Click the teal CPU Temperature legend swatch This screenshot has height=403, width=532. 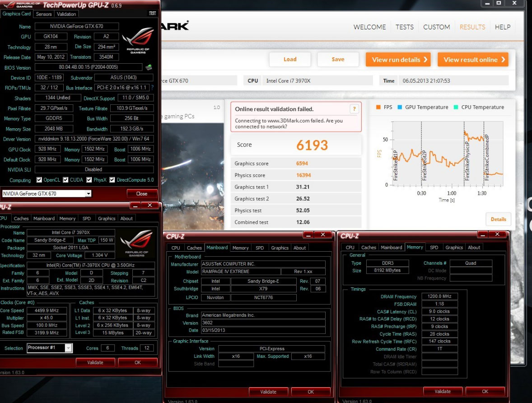coord(456,107)
